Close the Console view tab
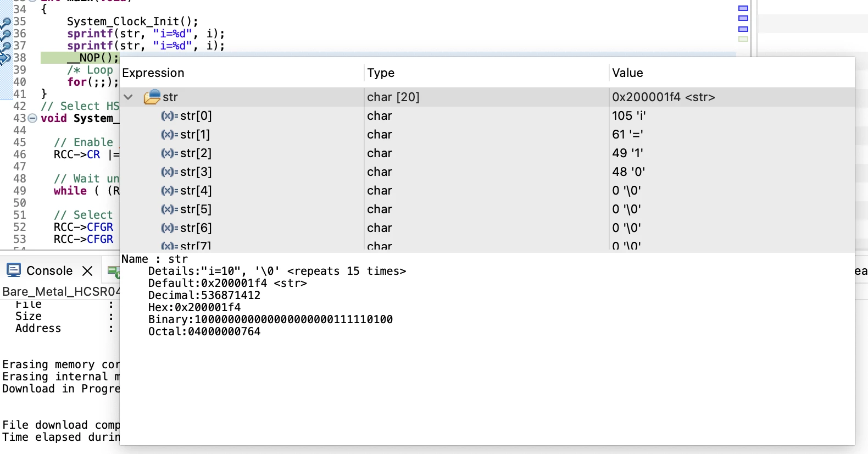868x454 pixels. coord(87,270)
